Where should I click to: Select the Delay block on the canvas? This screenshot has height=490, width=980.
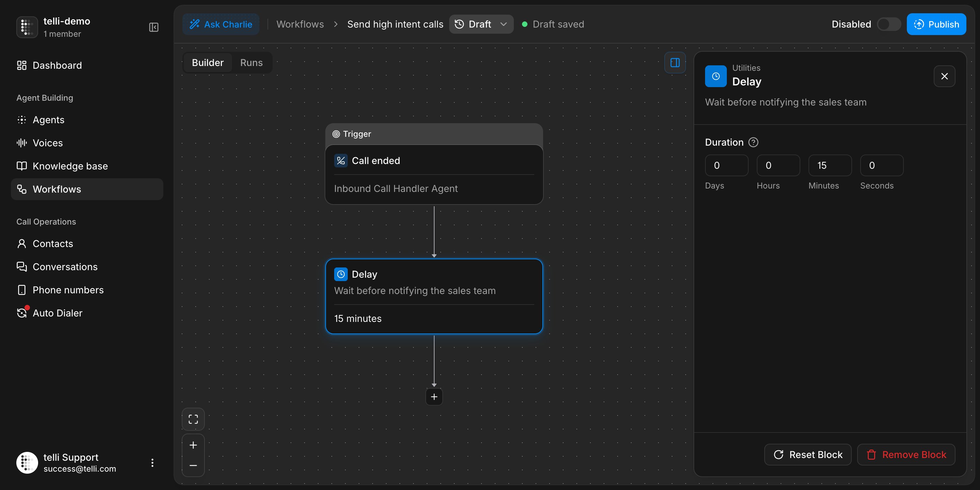434,296
